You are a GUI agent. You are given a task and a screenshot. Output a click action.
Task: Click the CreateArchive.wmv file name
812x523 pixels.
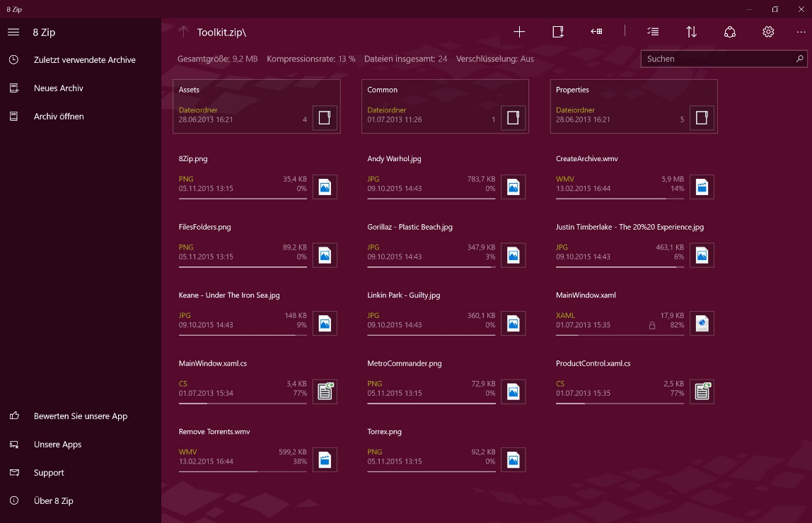click(x=587, y=159)
